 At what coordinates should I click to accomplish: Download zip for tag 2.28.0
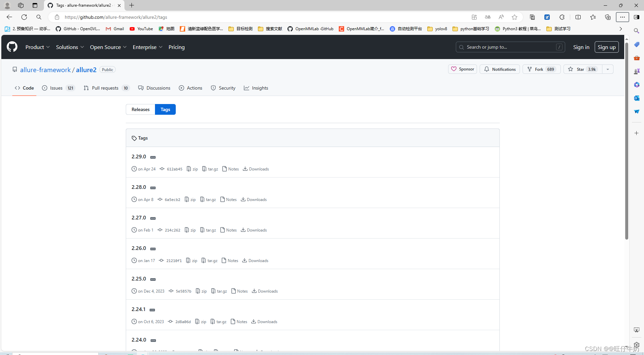click(190, 200)
